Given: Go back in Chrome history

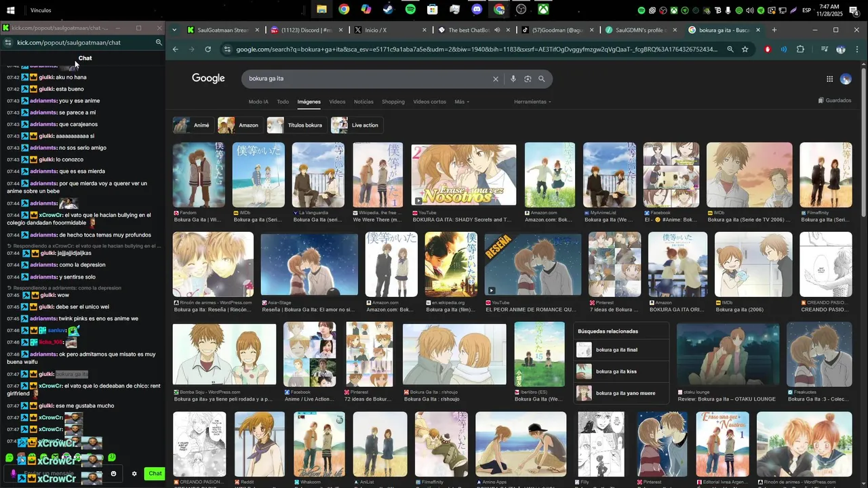Looking at the screenshot, I should (176, 49).
